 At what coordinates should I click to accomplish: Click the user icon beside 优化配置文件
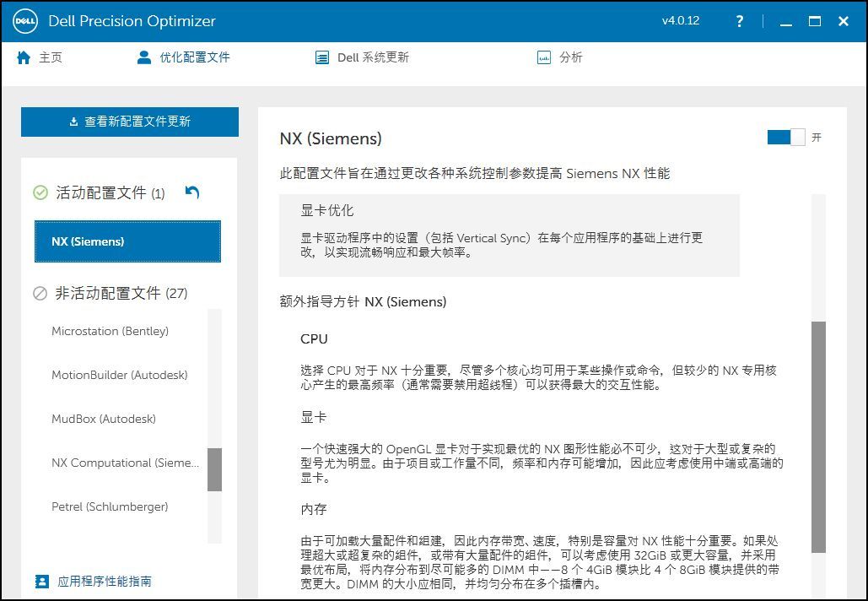[143, 57]
